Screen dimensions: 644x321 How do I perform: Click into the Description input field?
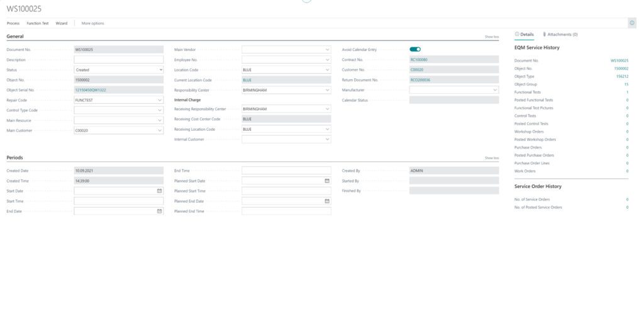click(118, 60)
